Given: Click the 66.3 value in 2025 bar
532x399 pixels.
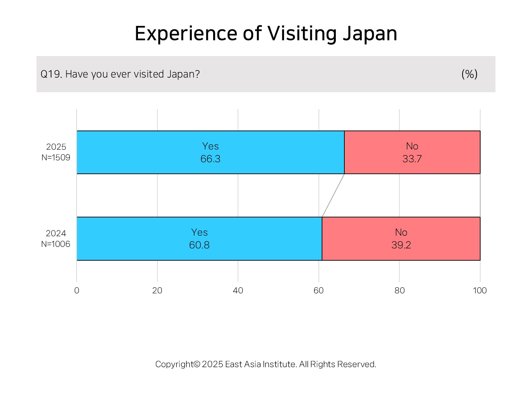Looking at the screenshot, I should click(210, 159).
